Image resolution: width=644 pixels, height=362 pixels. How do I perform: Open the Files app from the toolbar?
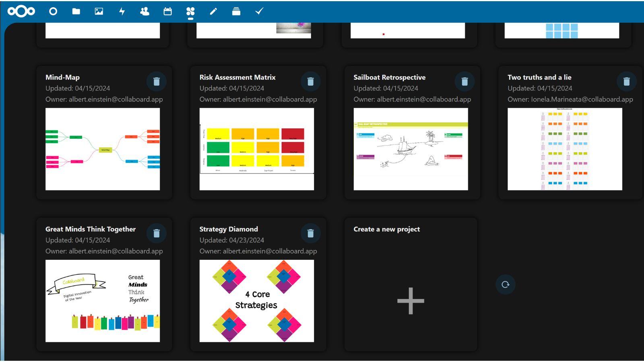tap(75, 12)
